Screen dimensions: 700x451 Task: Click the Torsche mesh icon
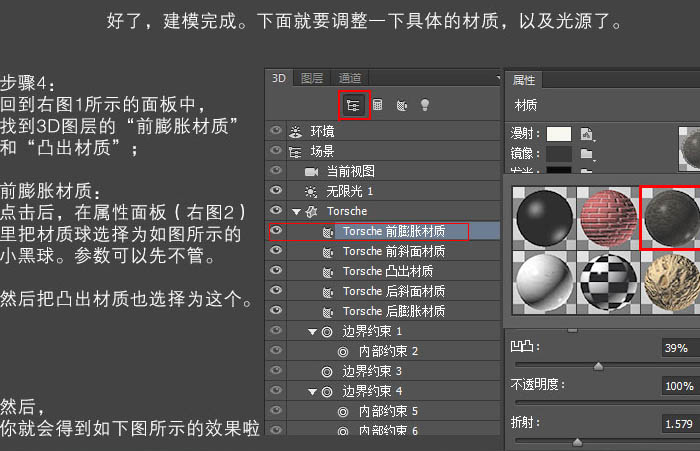[312, 211]
